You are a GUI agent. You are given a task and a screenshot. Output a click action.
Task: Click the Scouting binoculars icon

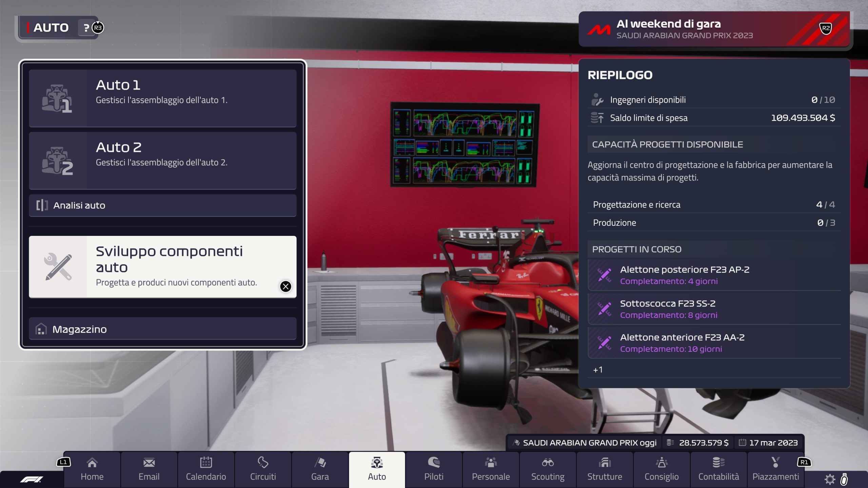(548, 463)
